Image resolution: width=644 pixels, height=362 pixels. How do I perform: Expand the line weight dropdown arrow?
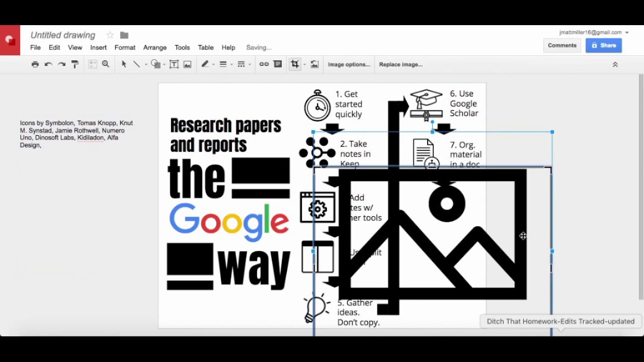231,65
